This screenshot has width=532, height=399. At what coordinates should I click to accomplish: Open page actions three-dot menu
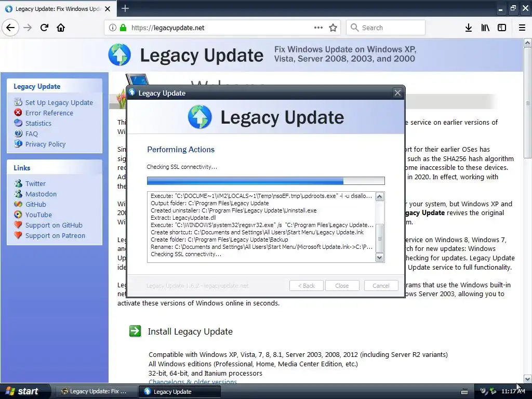(x=318, y=28)
